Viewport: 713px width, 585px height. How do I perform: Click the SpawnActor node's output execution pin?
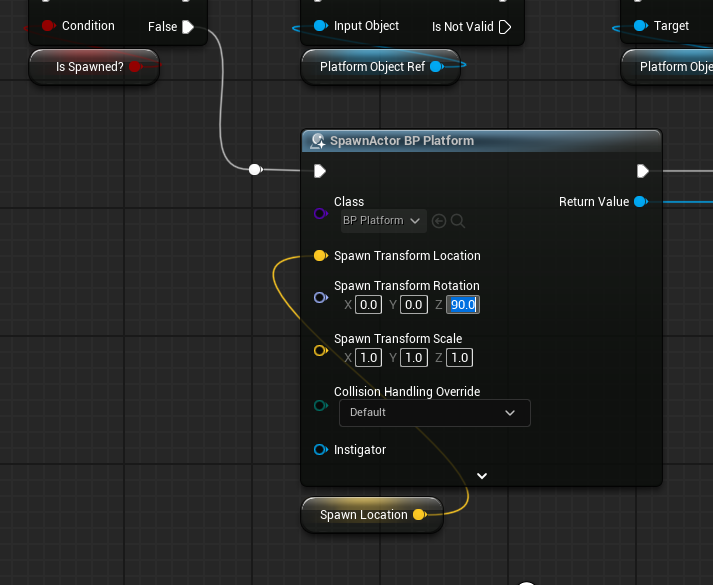(x=643, y=171)
